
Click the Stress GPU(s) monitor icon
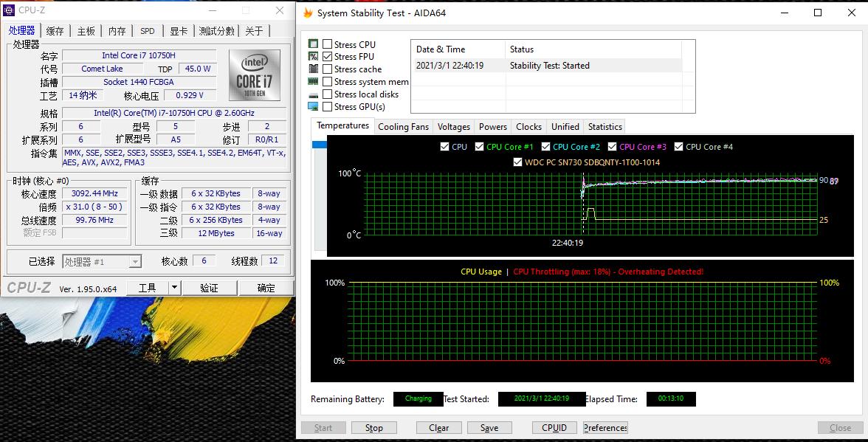pos(313,107)
